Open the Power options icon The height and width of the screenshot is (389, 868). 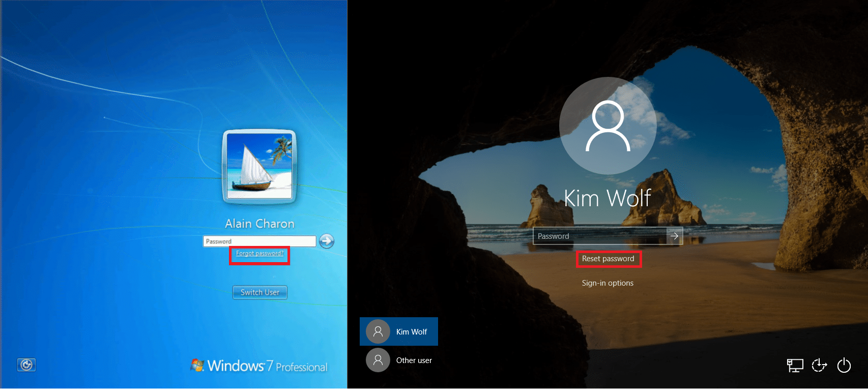pos(844,365)
